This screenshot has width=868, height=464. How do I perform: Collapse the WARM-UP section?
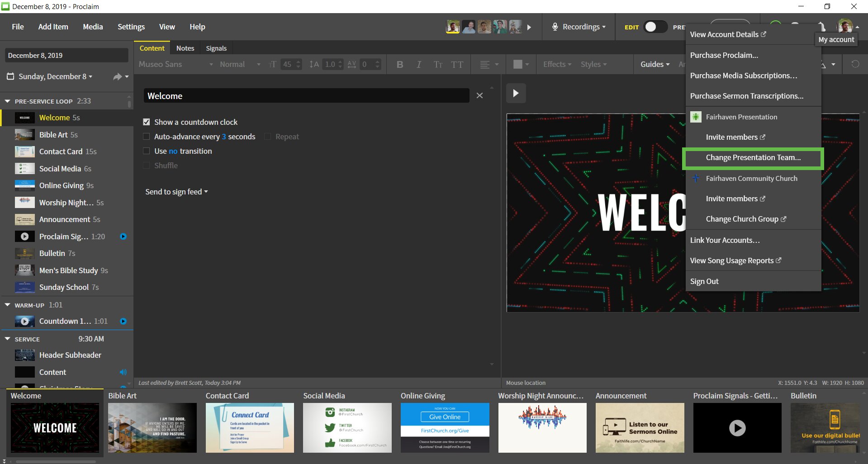(7, 305)
